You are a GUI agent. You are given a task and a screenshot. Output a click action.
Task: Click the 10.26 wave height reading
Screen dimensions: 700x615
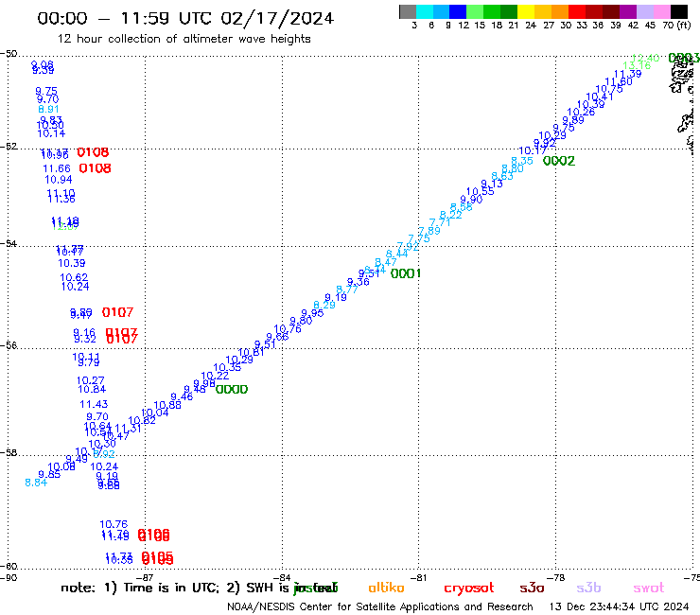point(581,112)
